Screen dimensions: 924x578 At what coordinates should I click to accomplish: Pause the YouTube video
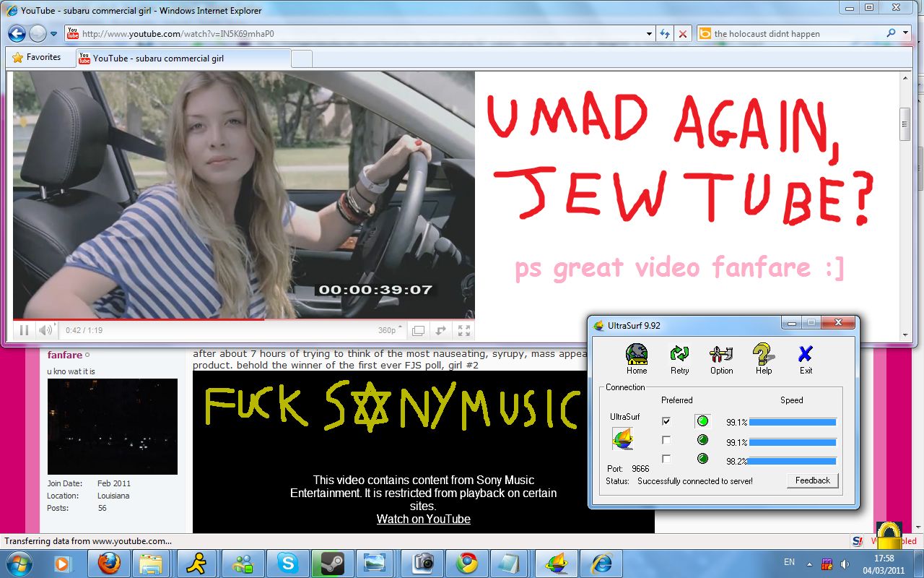(24, 330)
